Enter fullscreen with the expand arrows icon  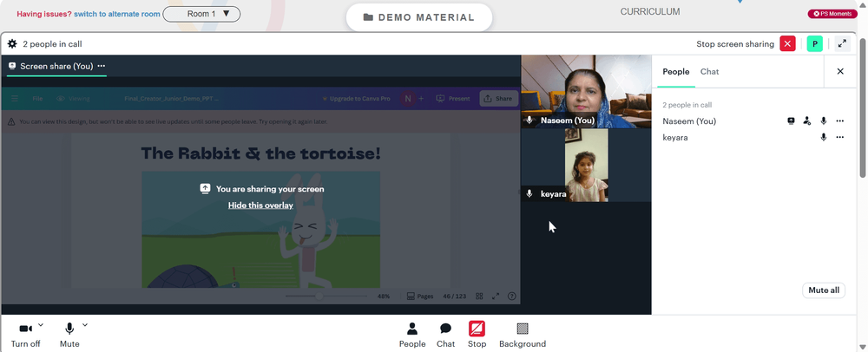click(x=843, y=43)
